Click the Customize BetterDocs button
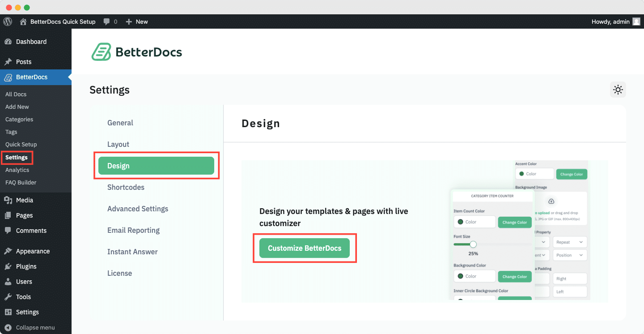Image resolution: width=644 pixels, height=334 pixels. (305, 248)
